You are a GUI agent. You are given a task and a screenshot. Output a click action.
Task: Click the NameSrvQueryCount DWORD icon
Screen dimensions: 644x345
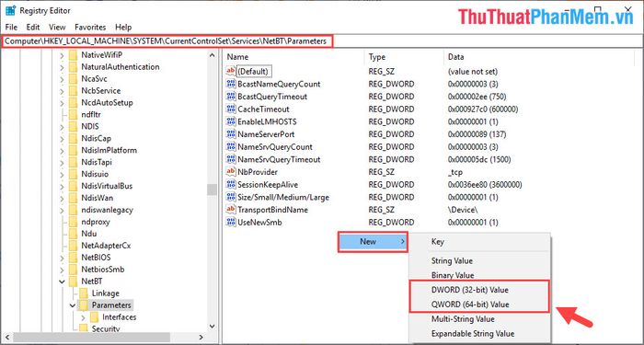click(231, 146)
